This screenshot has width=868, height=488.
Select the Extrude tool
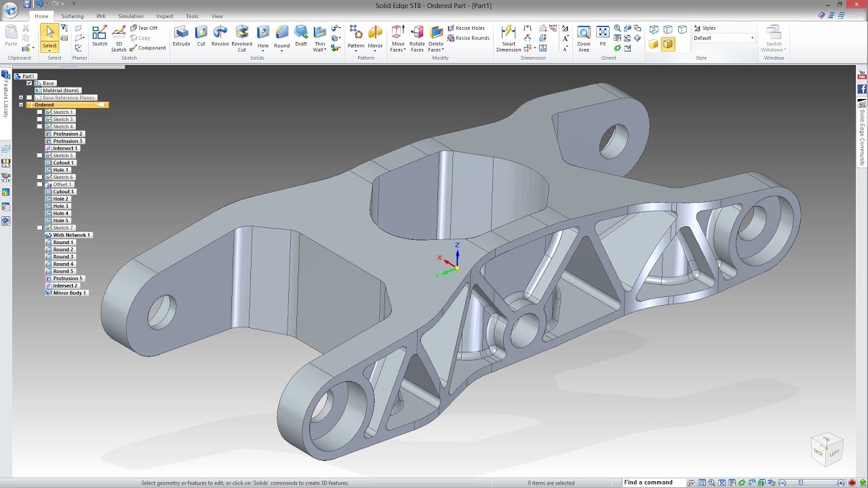click(x=181, y=36)
